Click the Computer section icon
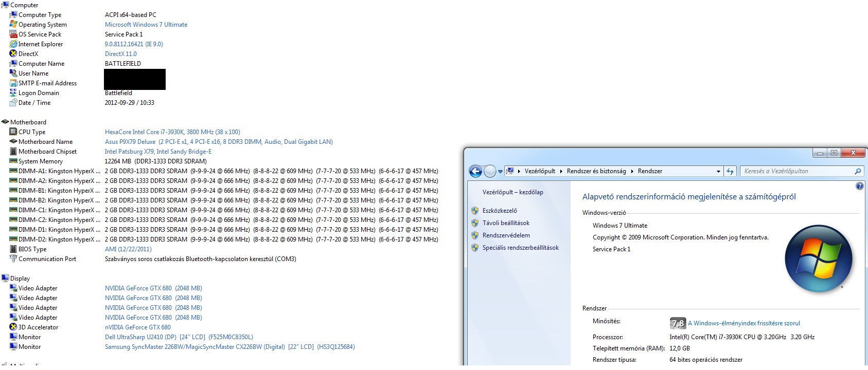Image resolution: width=868 pixels, height=370 pixels. click(x=5, y=5)
